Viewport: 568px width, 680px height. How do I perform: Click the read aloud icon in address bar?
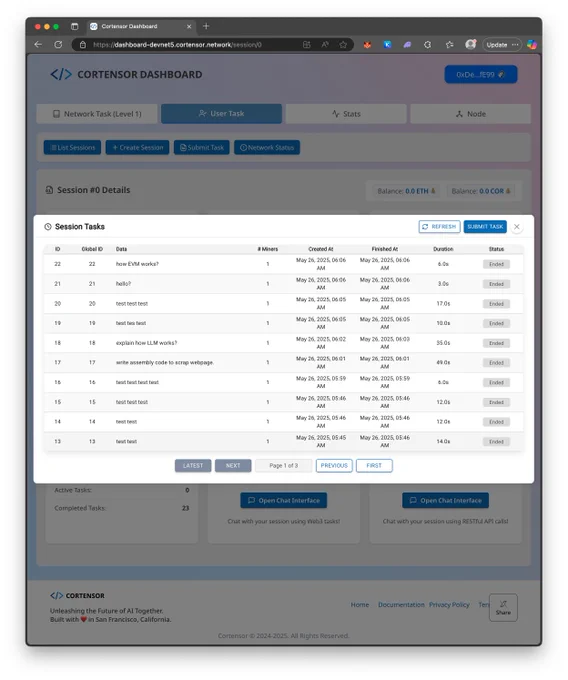pos(325,45)
